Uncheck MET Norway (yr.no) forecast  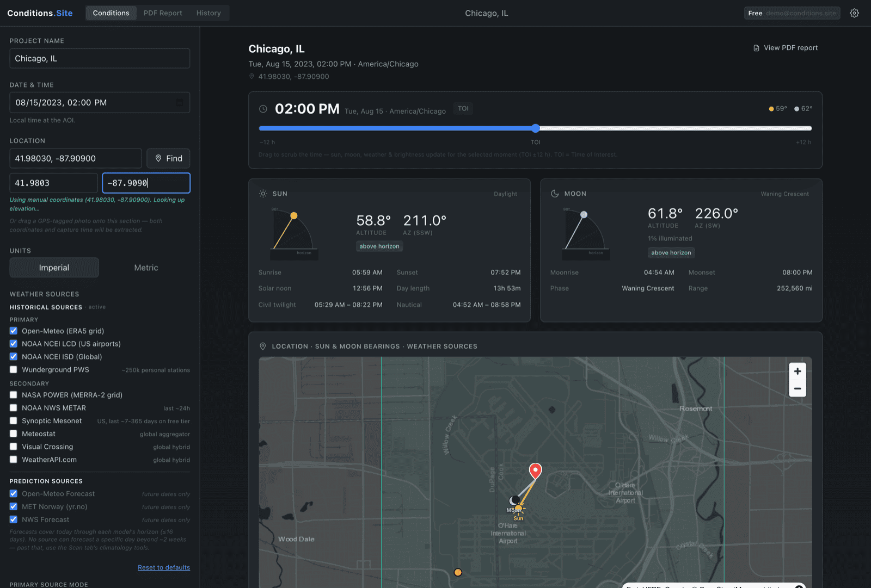click(14, 506)
